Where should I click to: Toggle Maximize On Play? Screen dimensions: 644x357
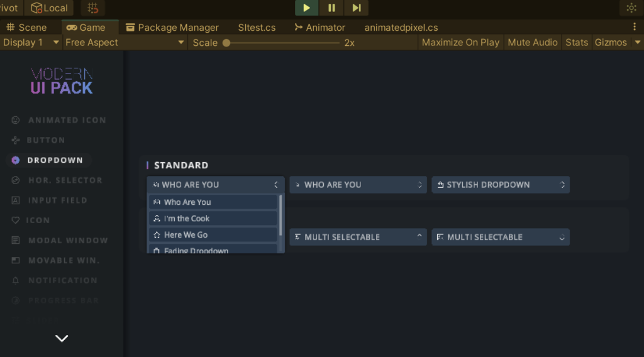(x=460, y=43)
